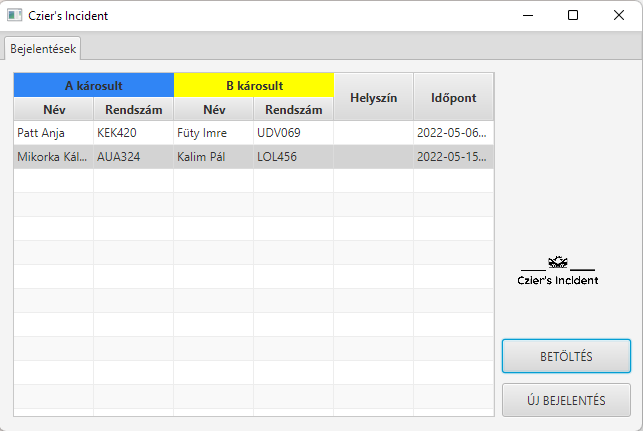643x431 pixels.
Task: Create a new report with ÚJ BEJELENTÉS
Action: (566, 400)
